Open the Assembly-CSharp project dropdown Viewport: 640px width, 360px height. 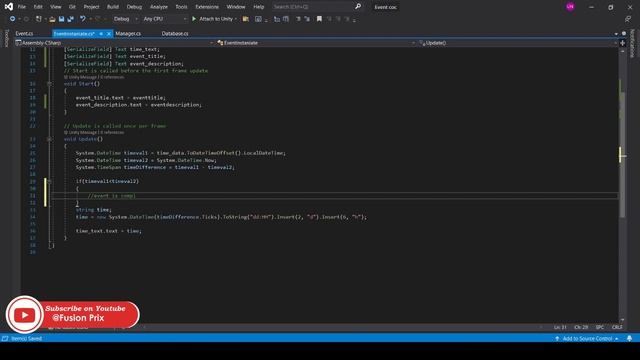[x=114, y=43]
